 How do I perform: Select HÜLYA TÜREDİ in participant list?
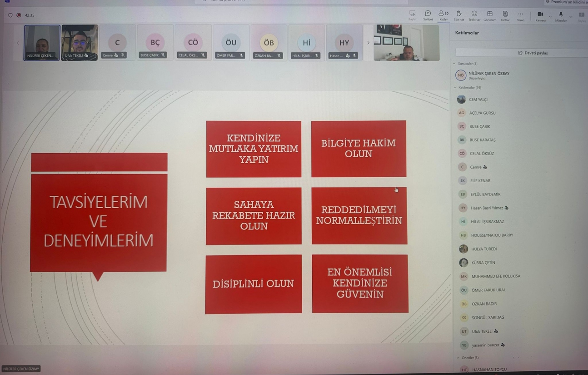click(483, 249)
